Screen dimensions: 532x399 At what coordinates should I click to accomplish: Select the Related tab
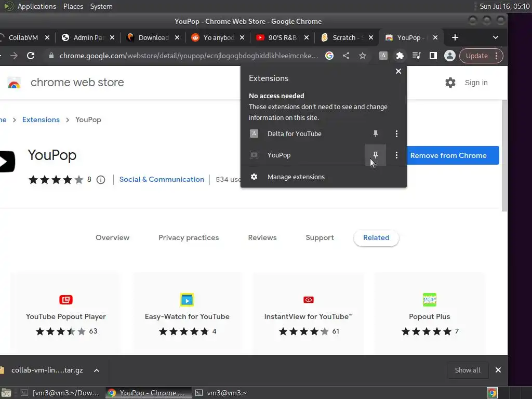pyautogui.click(x=376, y=237)
